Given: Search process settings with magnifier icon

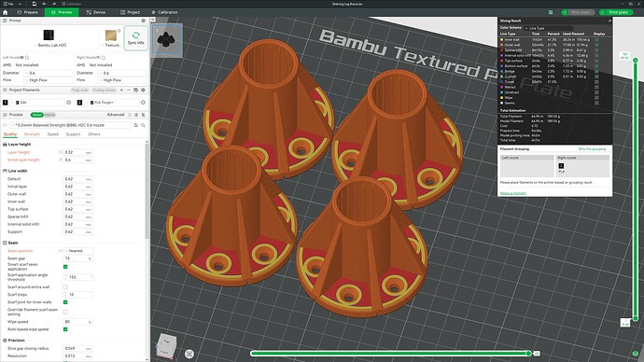Looking at the screenshot, I should [144, 125].
